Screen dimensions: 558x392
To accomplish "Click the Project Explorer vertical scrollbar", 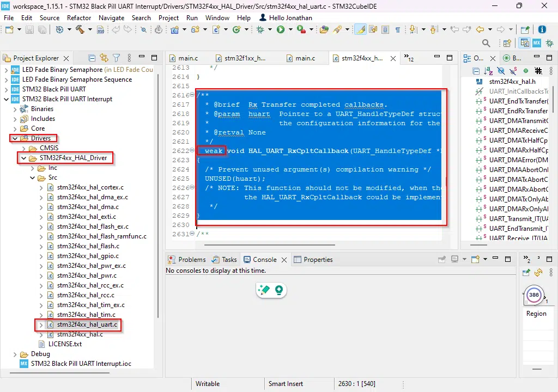I will pos(158,195).
